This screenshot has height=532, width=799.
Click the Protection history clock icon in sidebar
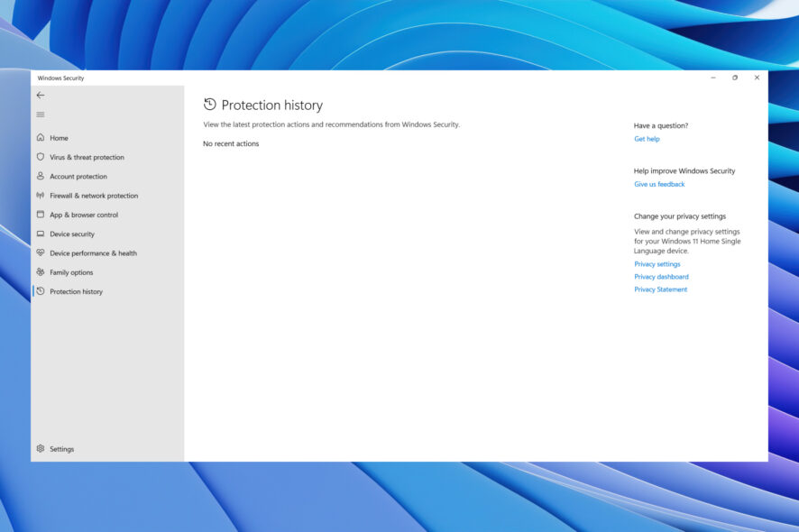41,291
